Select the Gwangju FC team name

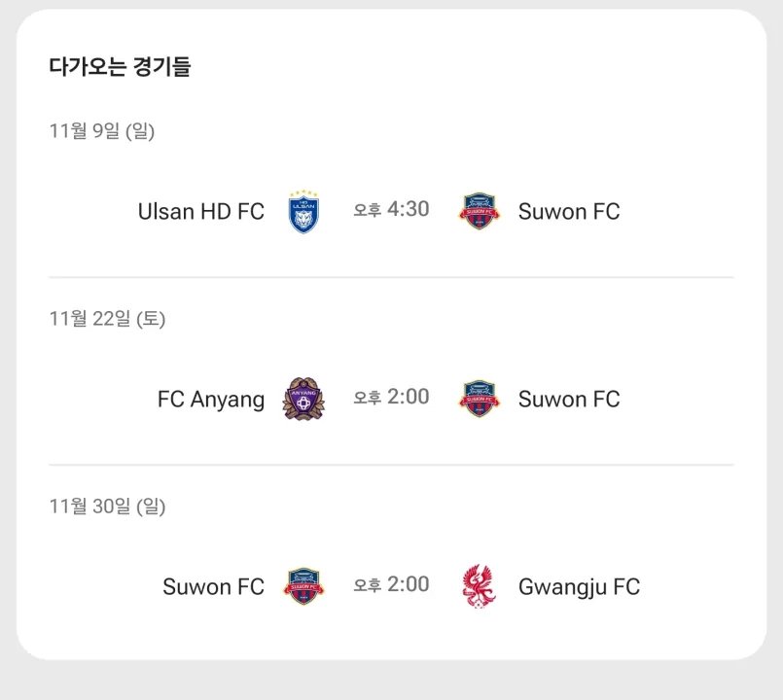579,587
